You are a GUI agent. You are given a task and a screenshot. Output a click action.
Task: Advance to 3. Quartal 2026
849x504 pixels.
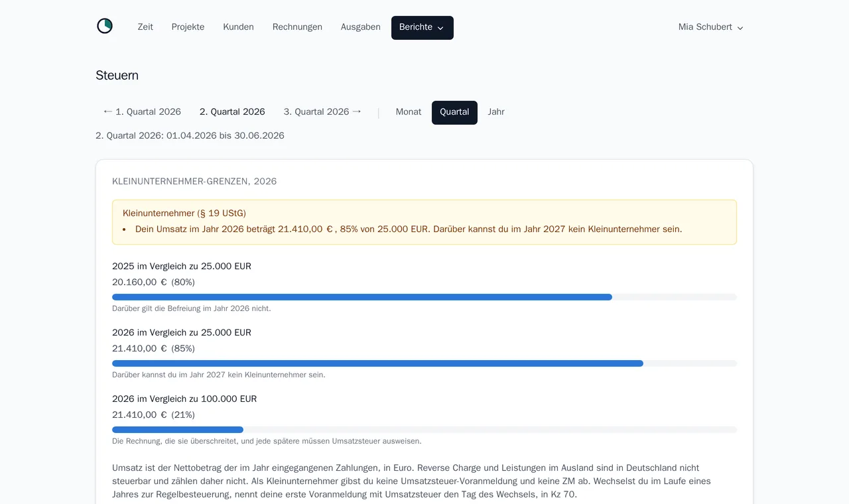point(322,112)
